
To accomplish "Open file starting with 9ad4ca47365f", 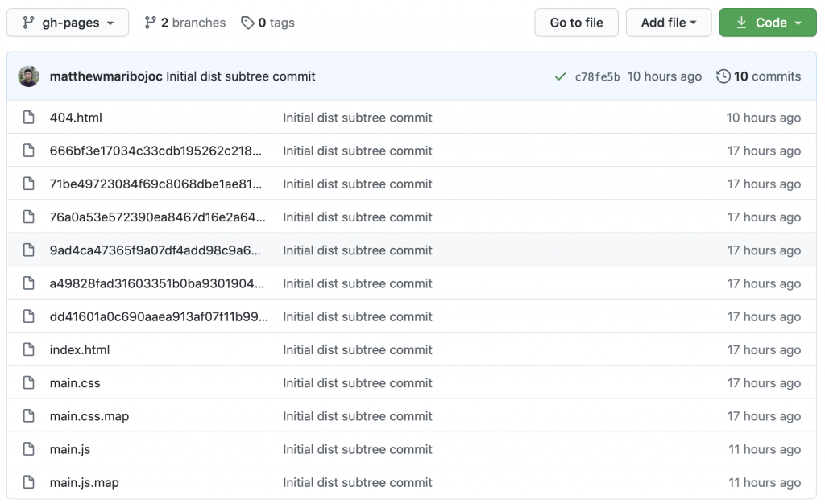I will 155,250.
